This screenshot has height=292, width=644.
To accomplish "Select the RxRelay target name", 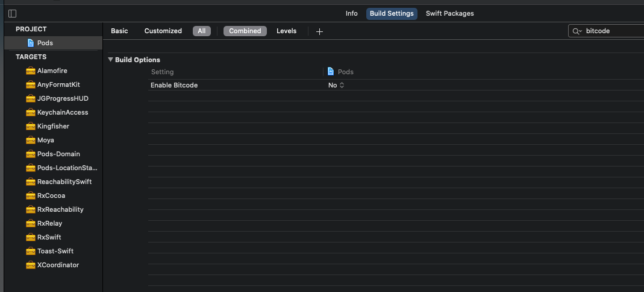I will pos(49,223).
